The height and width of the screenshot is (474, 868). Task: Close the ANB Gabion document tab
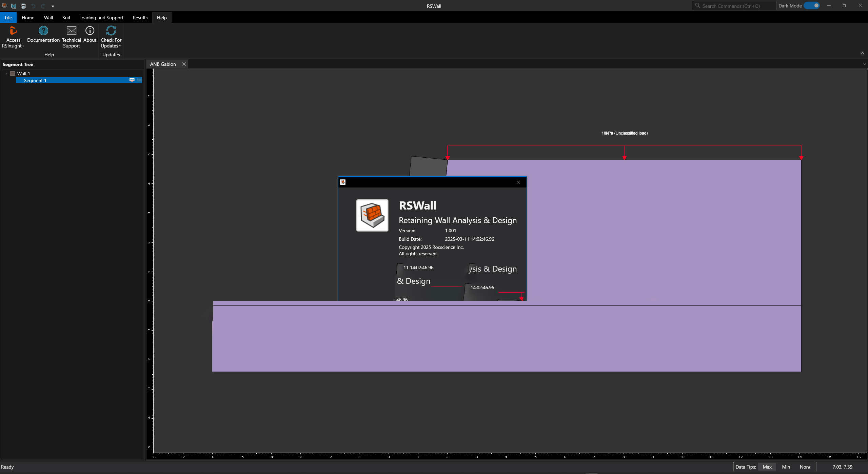(184, 64)
